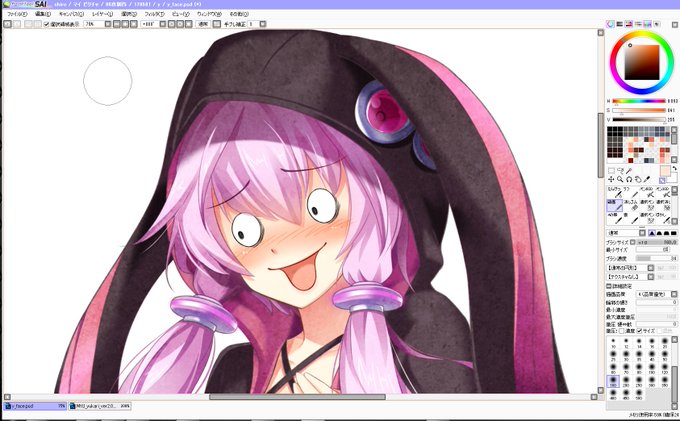Toggle pressure size (サイズ) checkbox
Viewport: 680px width, 421px height.
(x=639, y=331)
